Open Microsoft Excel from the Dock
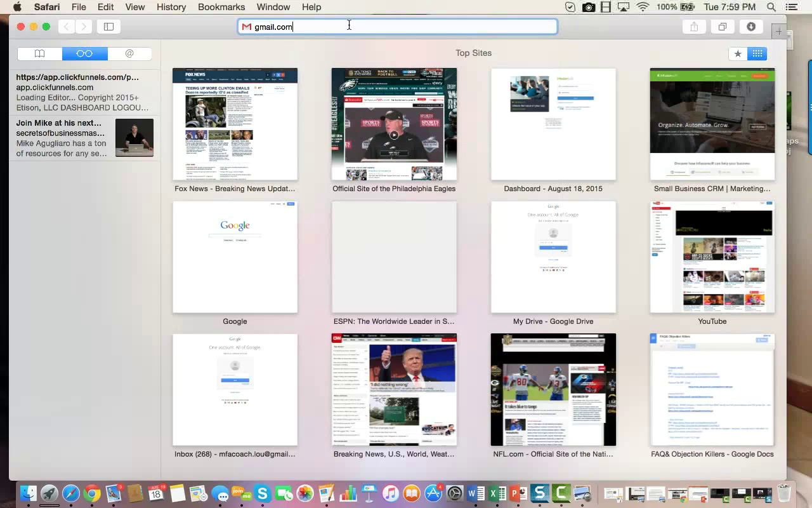812x508 pixels. pos(497,493)
